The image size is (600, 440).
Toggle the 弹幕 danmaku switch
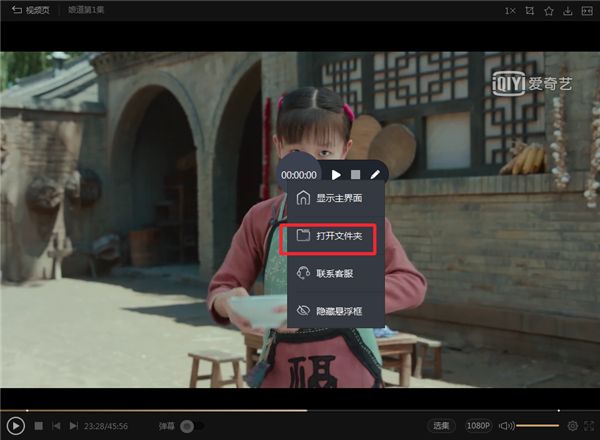(192, 426)
